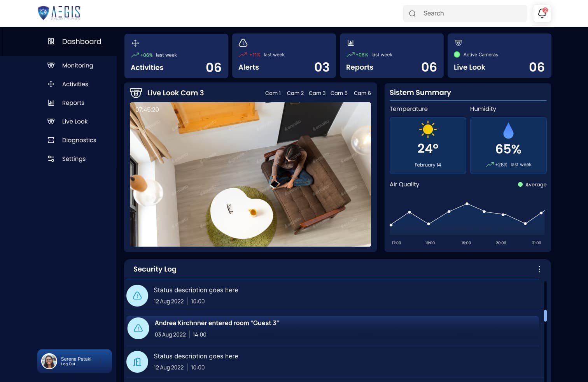Open the Security Log options menu
This screenshot has height=382, width=588.
coord(539,269)
